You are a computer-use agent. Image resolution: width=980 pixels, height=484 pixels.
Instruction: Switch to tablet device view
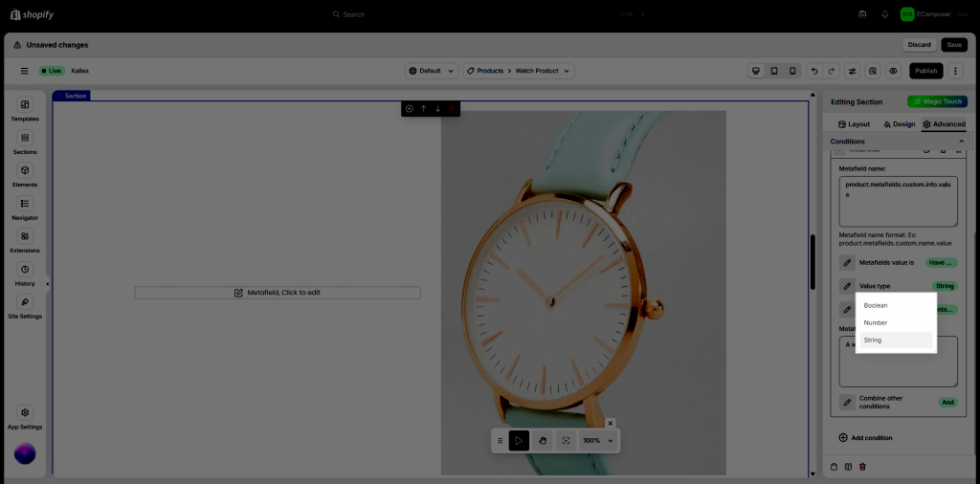774,71
